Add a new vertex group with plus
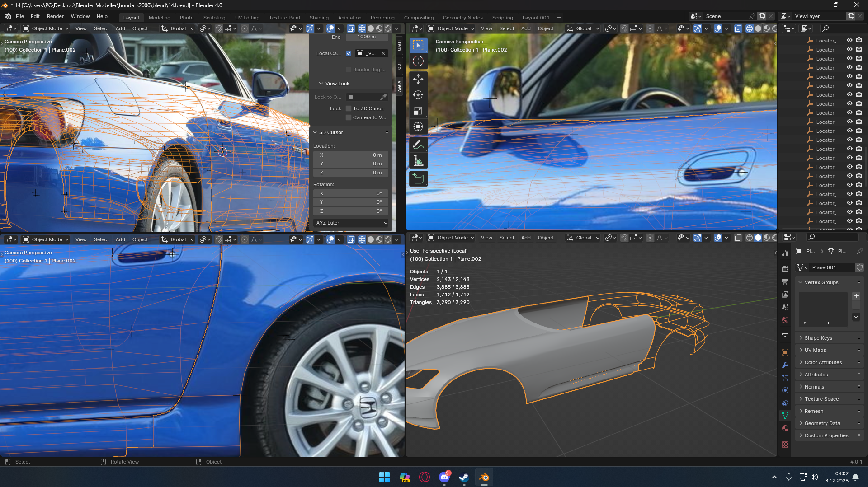 [856, 296]
